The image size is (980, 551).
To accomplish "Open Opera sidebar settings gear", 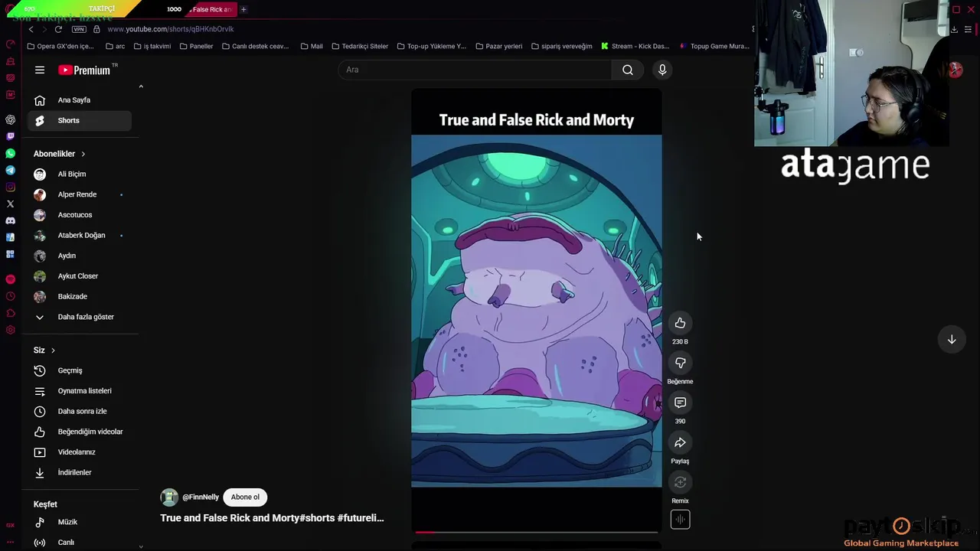I will pos(10,330).
